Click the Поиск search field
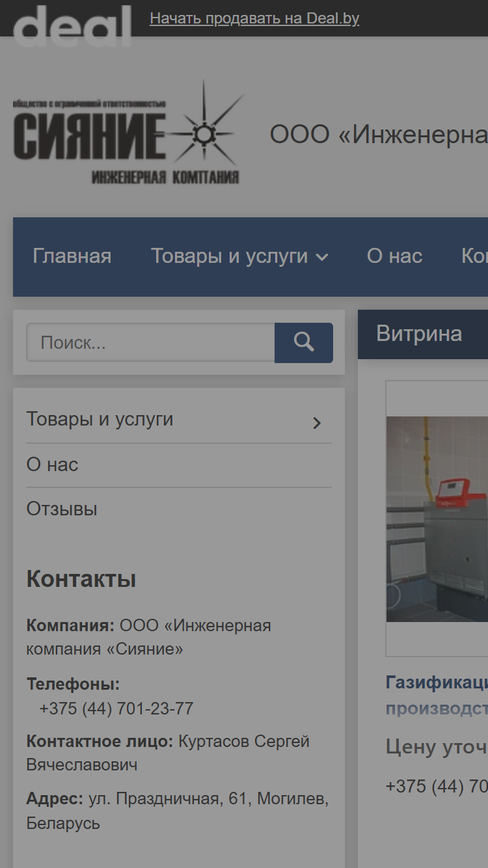This screenshot has width=488, height=868. pyautogui.click(x=150, y=342)
